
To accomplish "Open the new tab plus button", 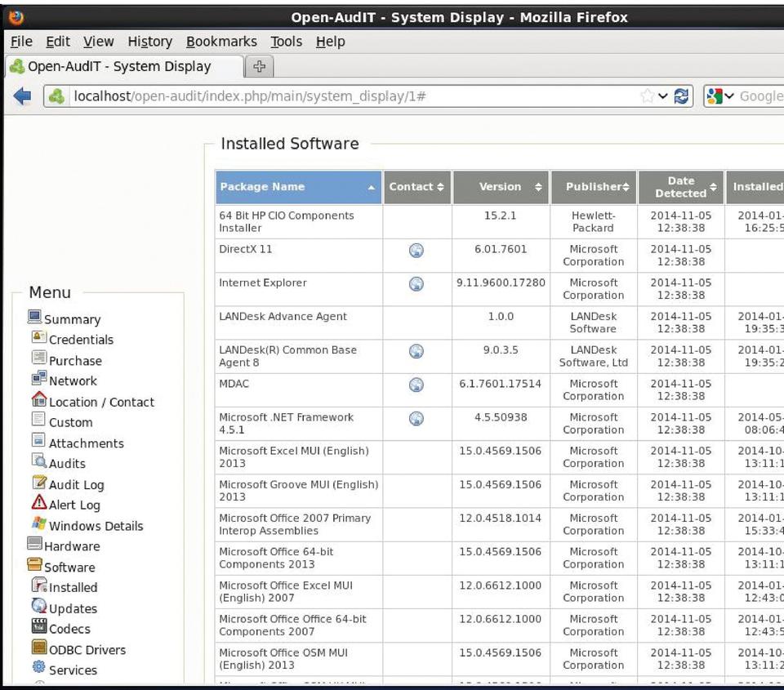I will point(260,67).
